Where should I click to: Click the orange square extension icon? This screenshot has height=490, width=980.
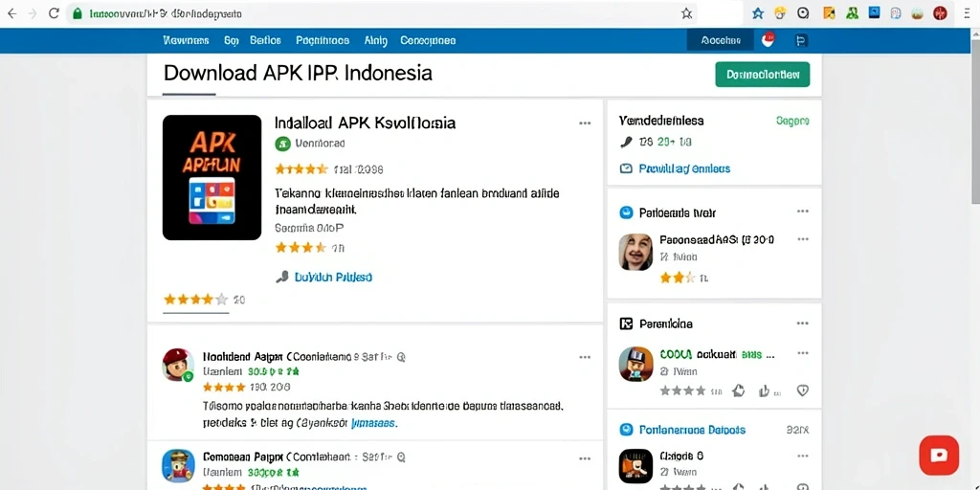click(830, 13)
